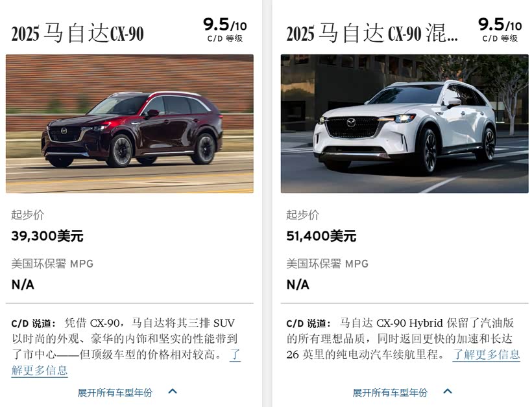Screen dimensions: 532x407
Task: Click 了解更多信息 link under CX-90 Hybrid description
Action: (x=486, y=355)
